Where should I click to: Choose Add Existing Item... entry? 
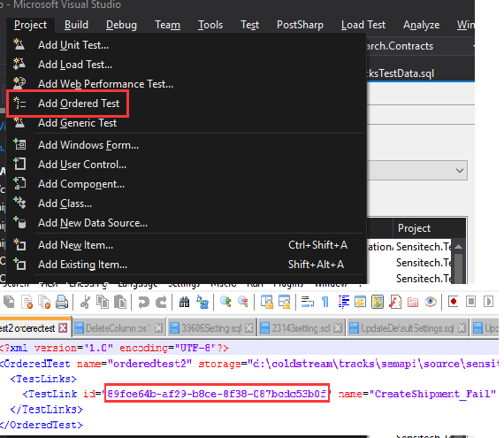pyautogui.click(x=187, y=265)
